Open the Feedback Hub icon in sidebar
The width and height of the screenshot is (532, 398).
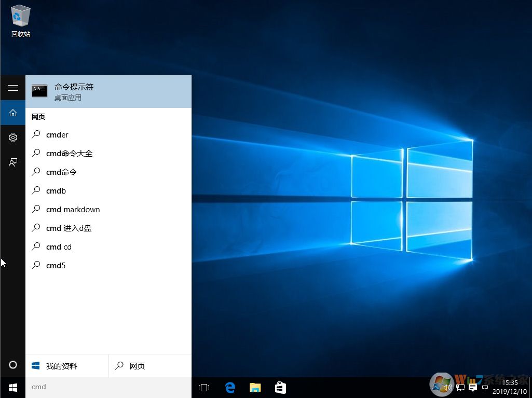tap(12, 162)
